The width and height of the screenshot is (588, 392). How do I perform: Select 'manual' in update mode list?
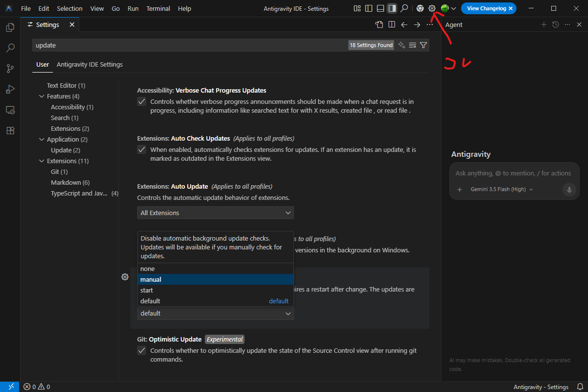click(216, 279)
